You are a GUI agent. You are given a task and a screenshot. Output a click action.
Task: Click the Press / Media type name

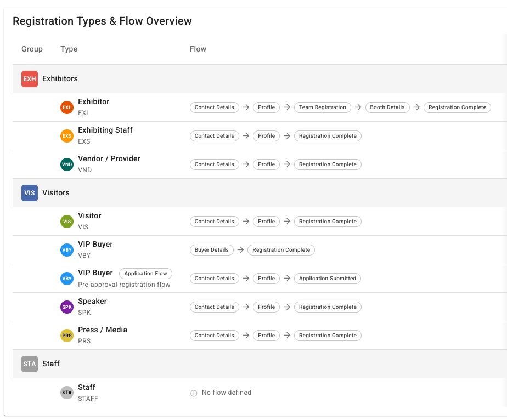tap(103, 330)
